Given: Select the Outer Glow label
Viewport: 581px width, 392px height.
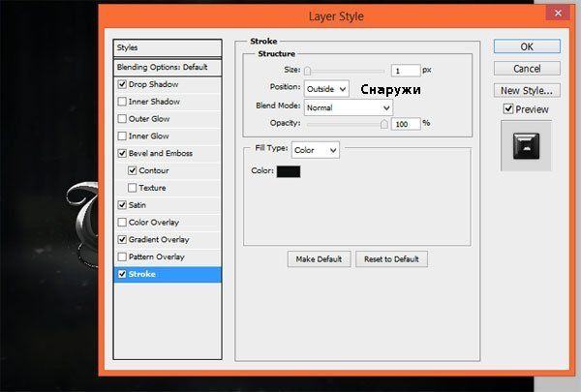Looking at the screenshot, I should point(149,119).
